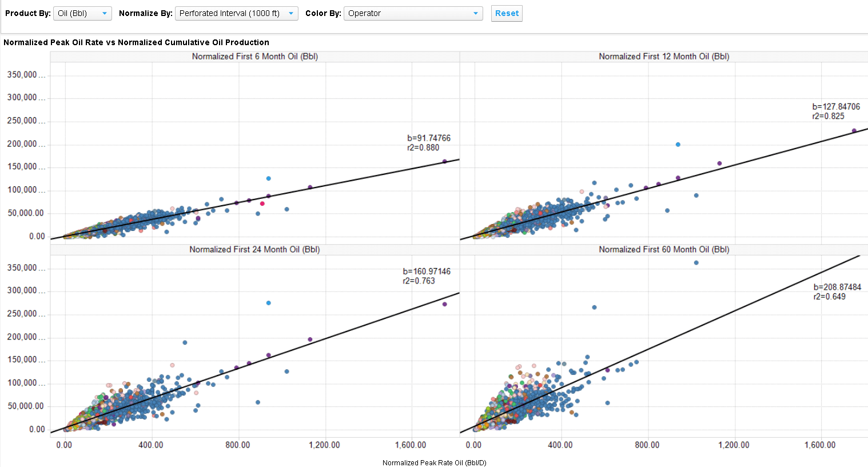Image resolution: width=868 pixels, height=467 pixels.
Task: Click the Normalized Peak Rate Oil axis title
Action: click(x=434, y=462)
